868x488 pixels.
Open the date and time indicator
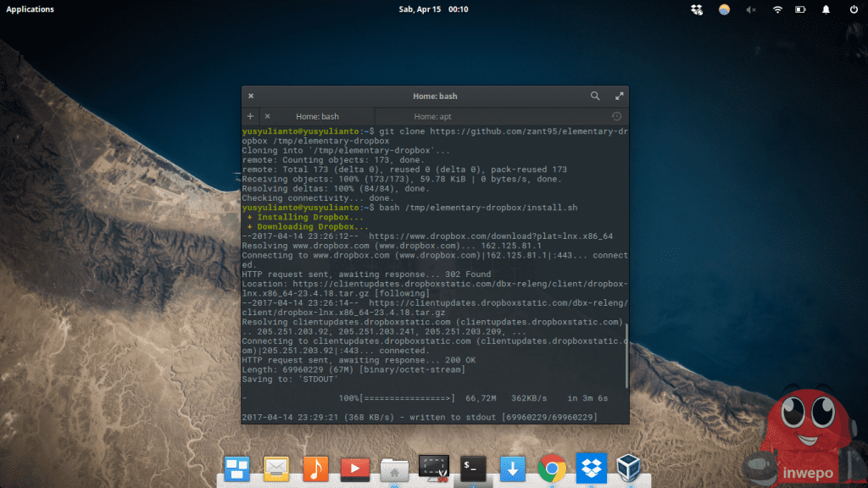pos(433,9)
